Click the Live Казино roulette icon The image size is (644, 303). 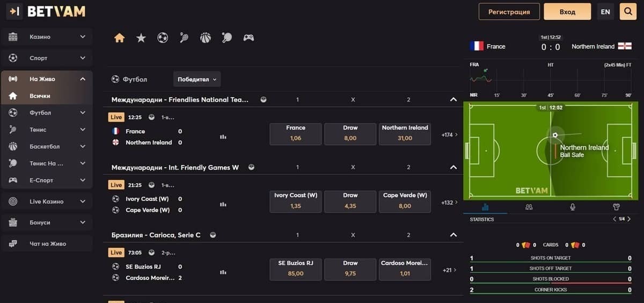(x=13, y=201)
